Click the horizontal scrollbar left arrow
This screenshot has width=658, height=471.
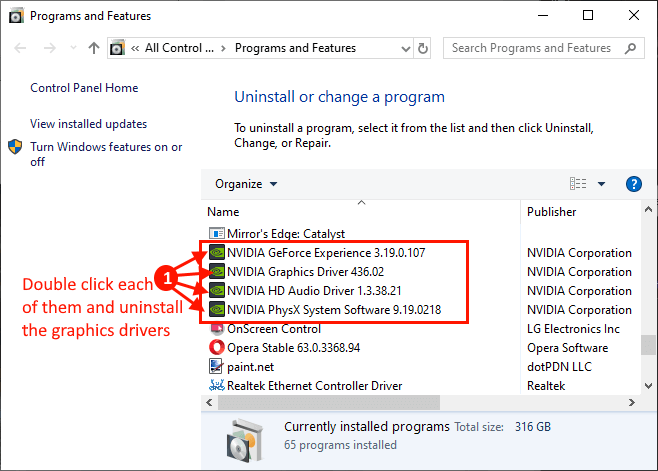pos(209,403)
